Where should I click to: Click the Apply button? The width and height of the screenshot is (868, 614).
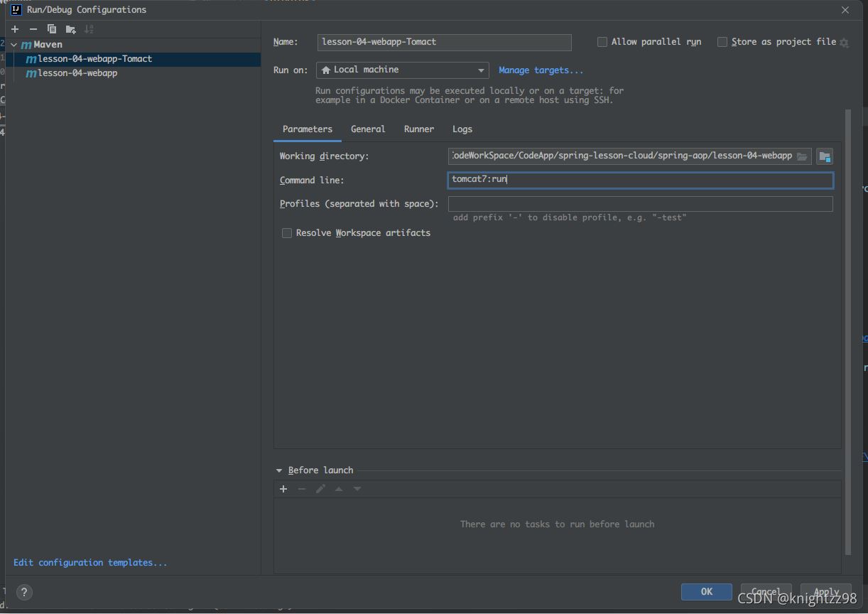click(826, 591)
